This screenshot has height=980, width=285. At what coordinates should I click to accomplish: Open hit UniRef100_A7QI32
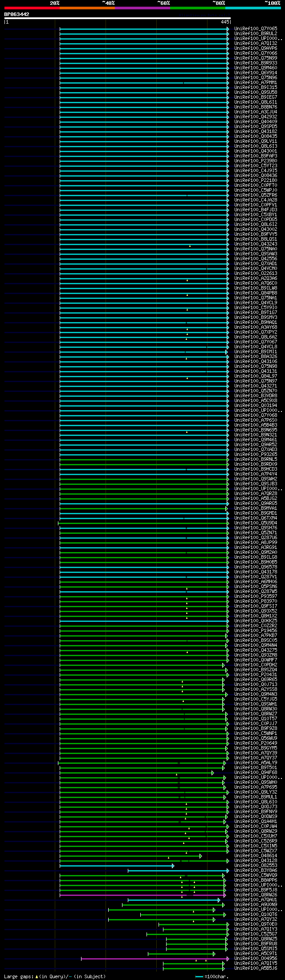256,44
